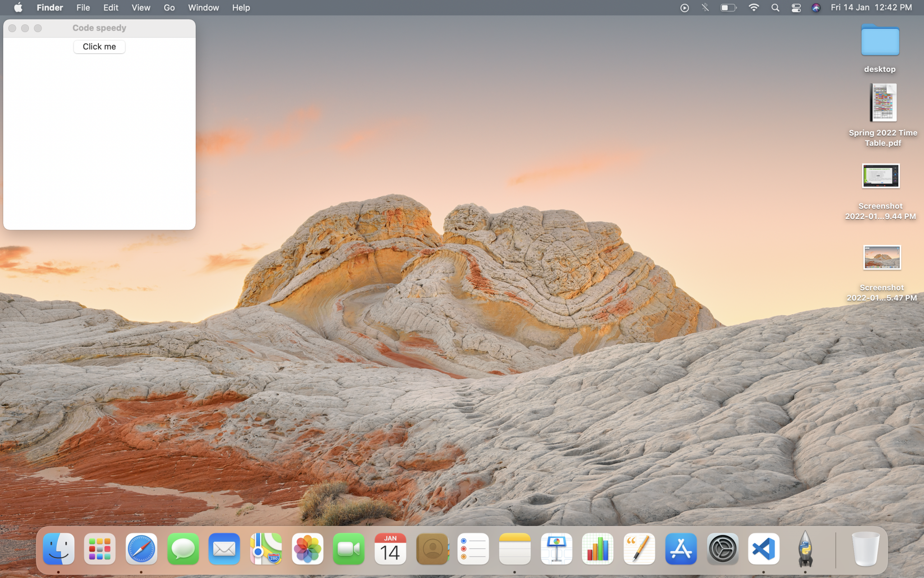Open the Numbers app in the dock
Viewport: 924px width, 578px height.
pos(598,549)
